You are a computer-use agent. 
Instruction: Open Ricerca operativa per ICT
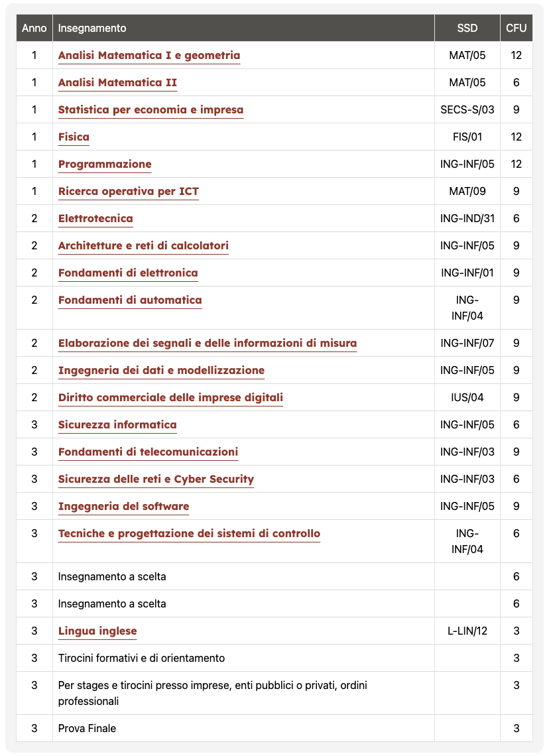pos(129,192)
